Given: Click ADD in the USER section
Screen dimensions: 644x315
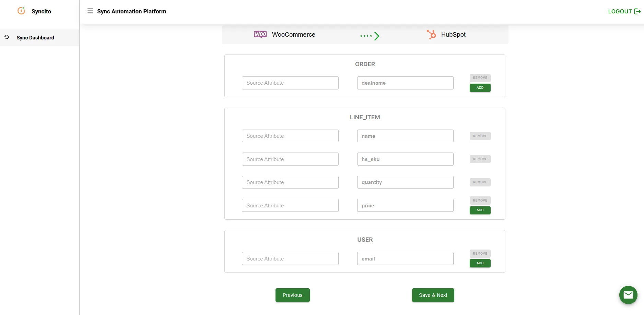Looking at the screenshot, I should (480, 263).
